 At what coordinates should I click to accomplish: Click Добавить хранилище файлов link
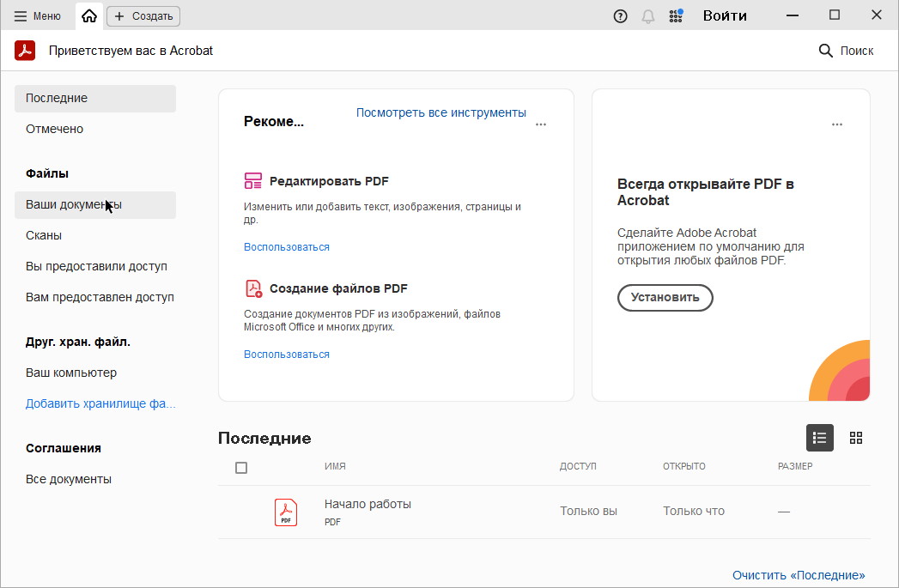(100, 403)
